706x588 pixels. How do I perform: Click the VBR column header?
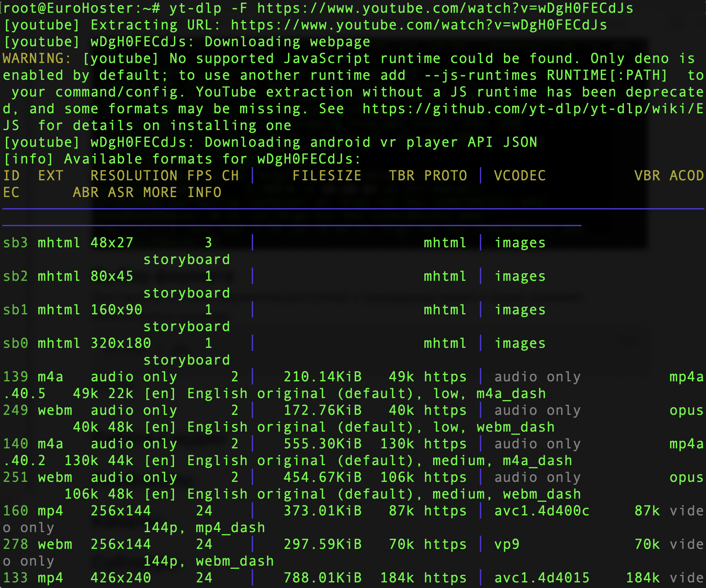647,176
